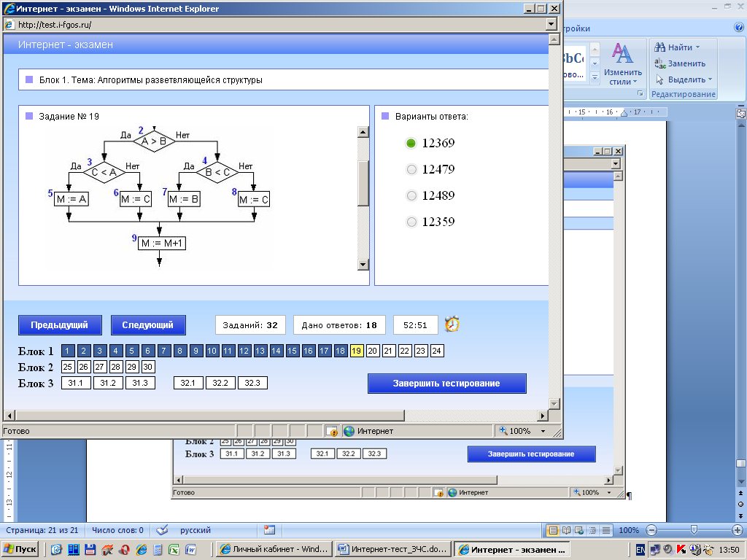Select answer option 12479
Image resolution: width=747 pixels, height=560 pixels.
[x=411, y=169]
